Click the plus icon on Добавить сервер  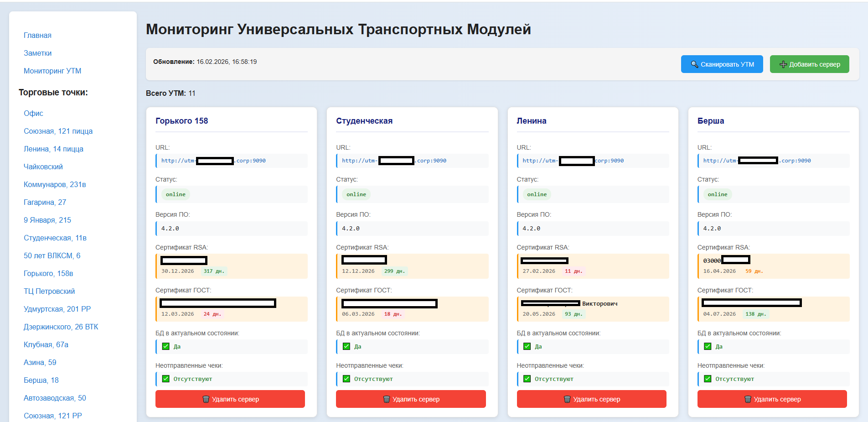pyautogui.click(x=783, y=64)
